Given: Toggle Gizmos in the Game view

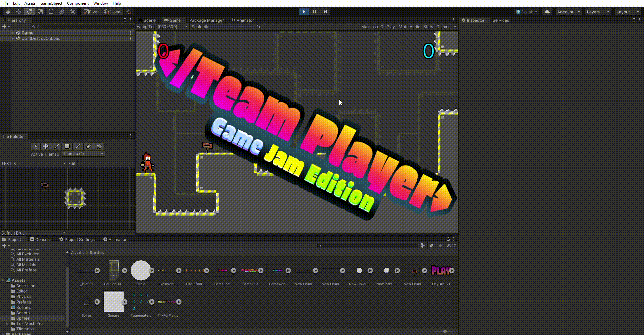Looking at the screenshot, I should click(443, 27).
